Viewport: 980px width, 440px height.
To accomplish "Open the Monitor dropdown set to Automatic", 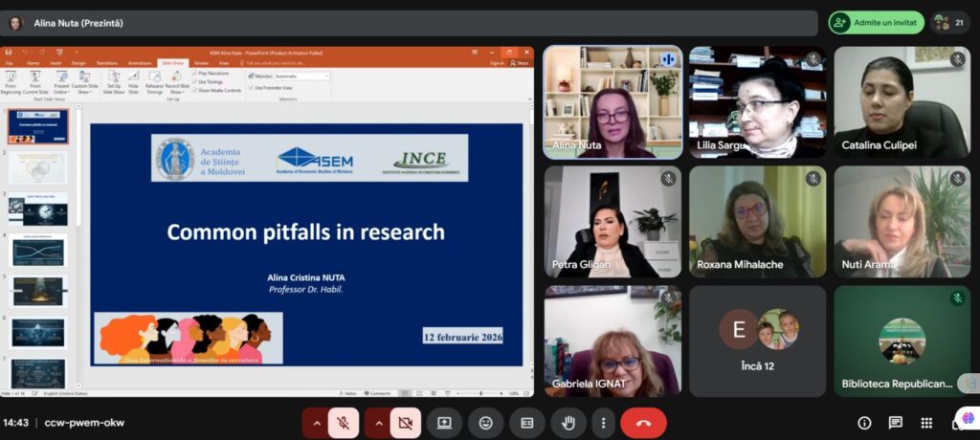I will (x=301, y=76).
